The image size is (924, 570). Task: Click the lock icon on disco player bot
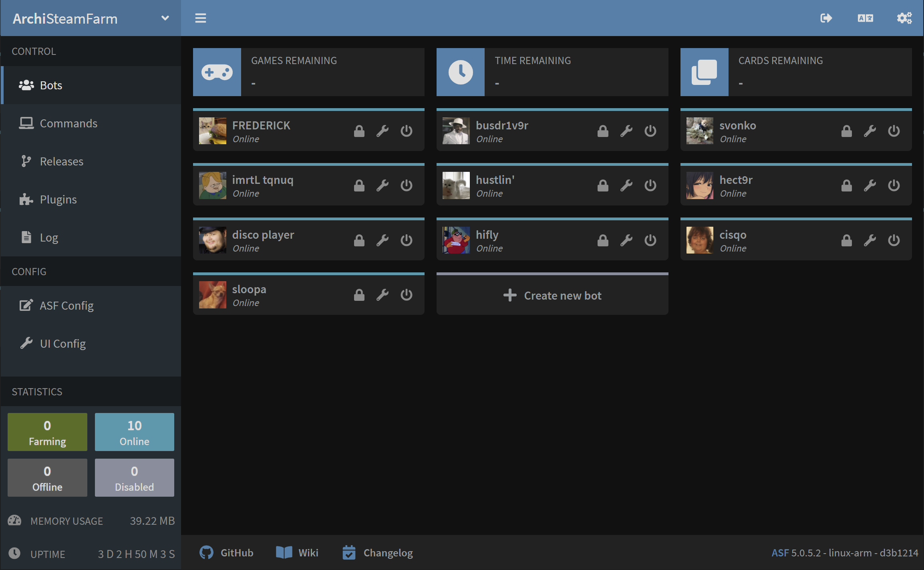point(358,239)
